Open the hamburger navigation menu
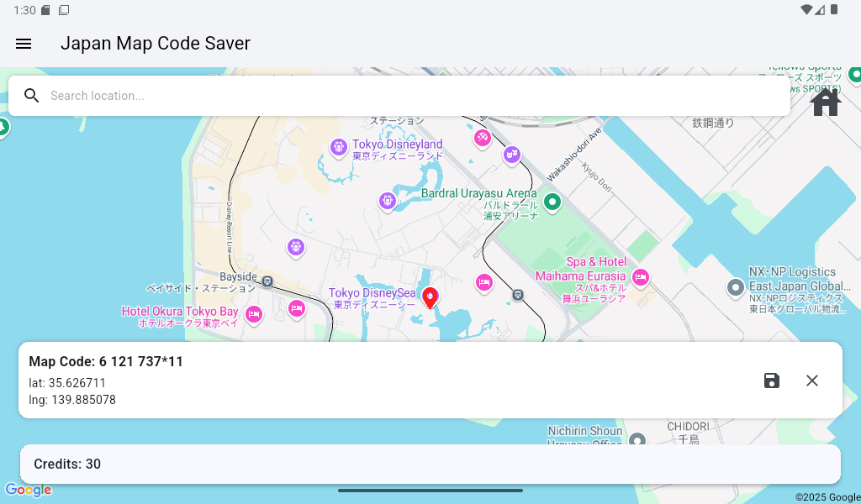Viewport: 861px width, 504px height. pos(24,44)
